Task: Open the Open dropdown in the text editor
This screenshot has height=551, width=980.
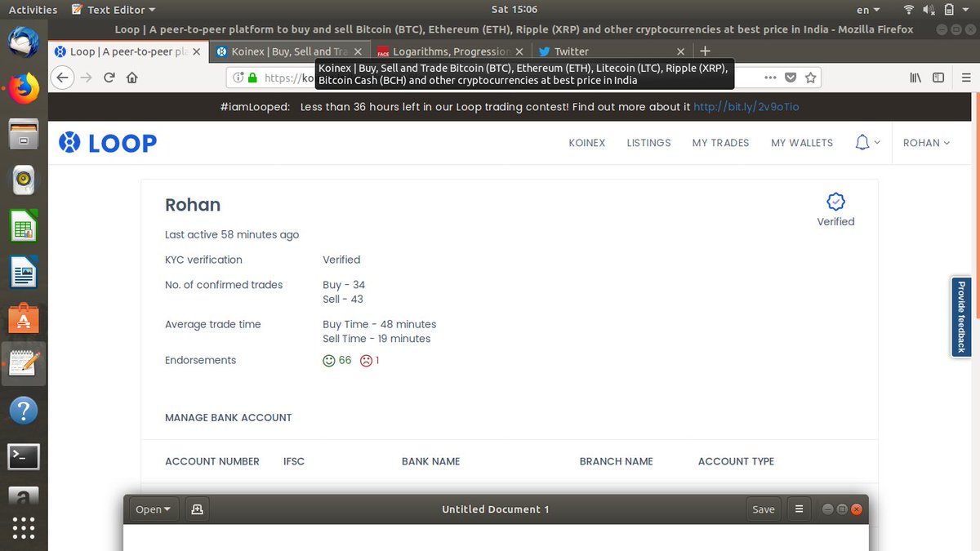Action: (153, 509)
